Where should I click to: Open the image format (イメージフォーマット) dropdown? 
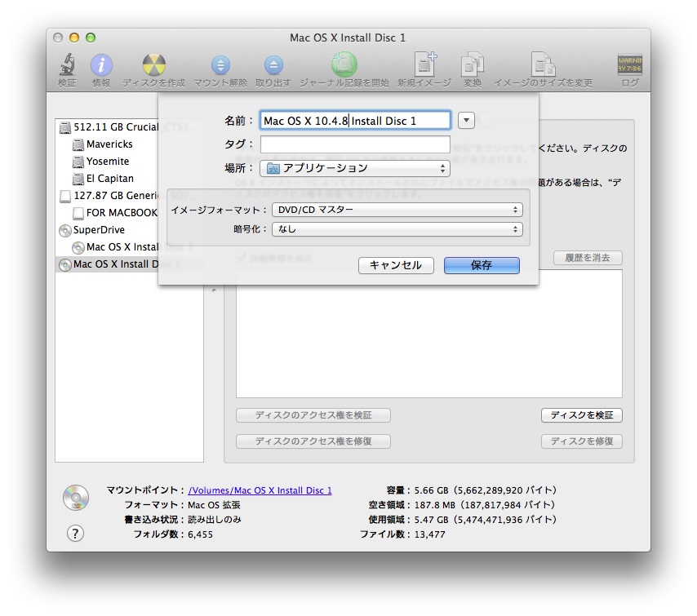[x=397, y=210]
